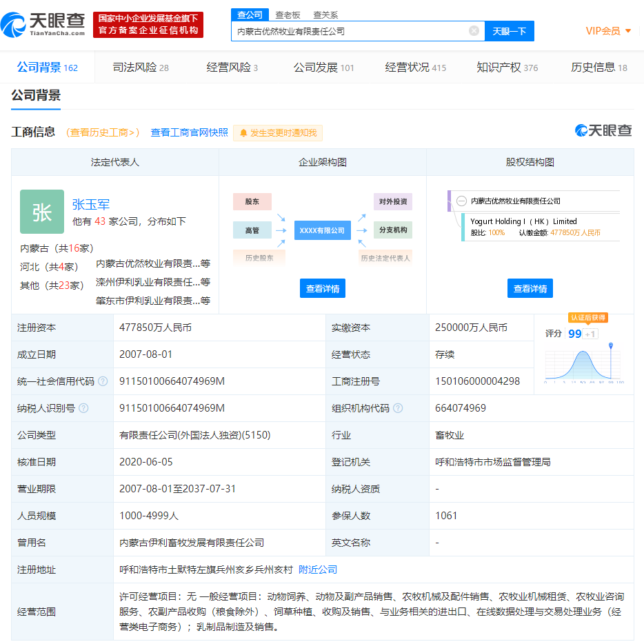Open the 经营风险 tab
Viewport: 644px width, 644px height.
(232, 67)
